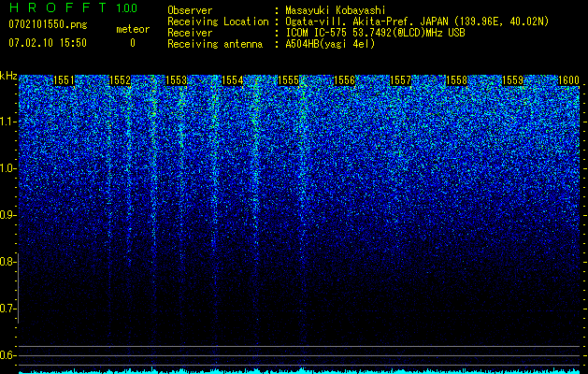Click the 1.0 kHz axis label
The image size is (588, 374).
coord(7,169)
